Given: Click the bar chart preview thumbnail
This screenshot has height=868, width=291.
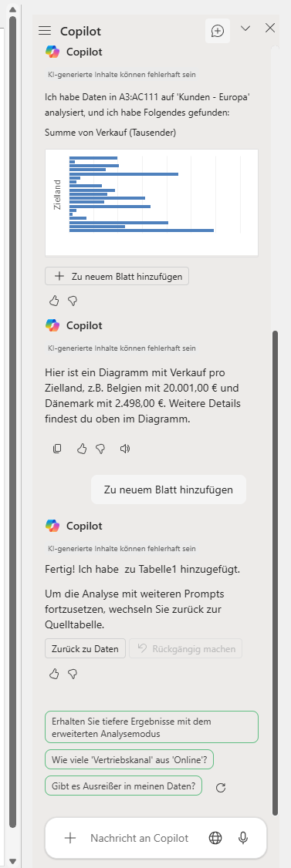Looking at the screenshot, I should point(151,203).
